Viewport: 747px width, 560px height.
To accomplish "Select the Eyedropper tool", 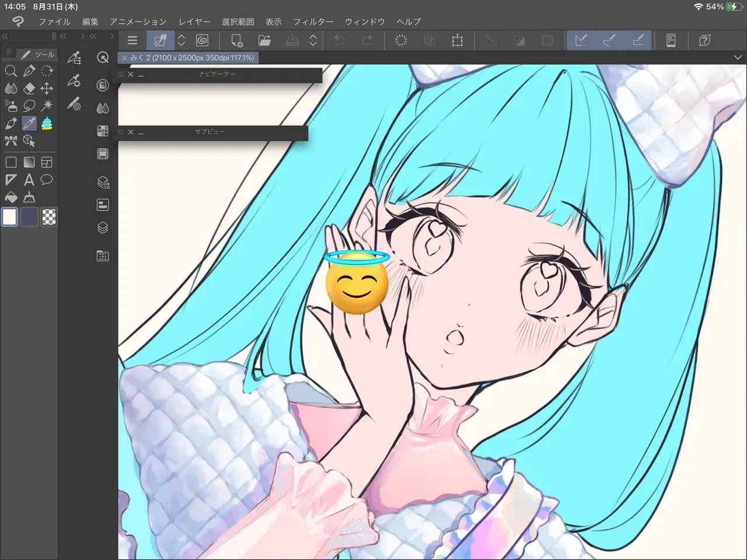I will click(29, 124).
